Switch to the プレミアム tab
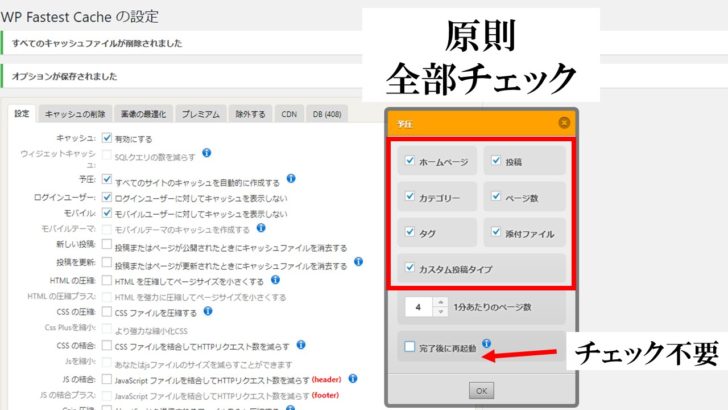This screenshot has height=410, width=728. (201, 114)
